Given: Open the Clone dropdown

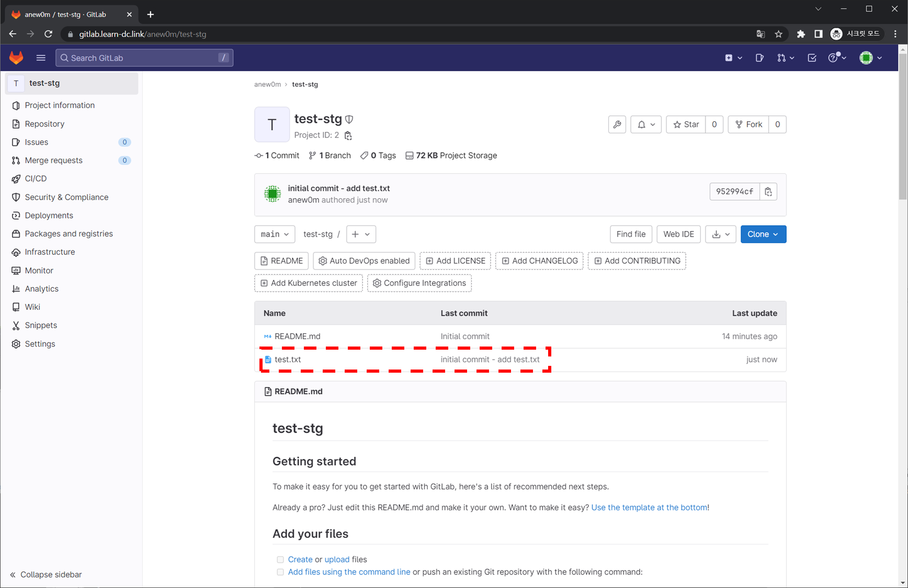Looking at the screenshot, I should tap(763, 234).
